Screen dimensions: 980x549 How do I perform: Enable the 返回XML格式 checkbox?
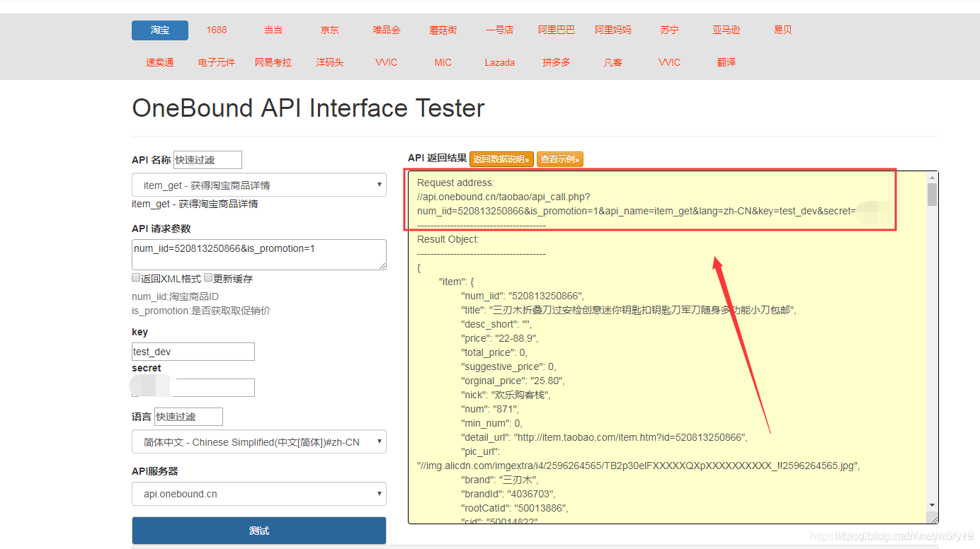[x=136, y=278]
